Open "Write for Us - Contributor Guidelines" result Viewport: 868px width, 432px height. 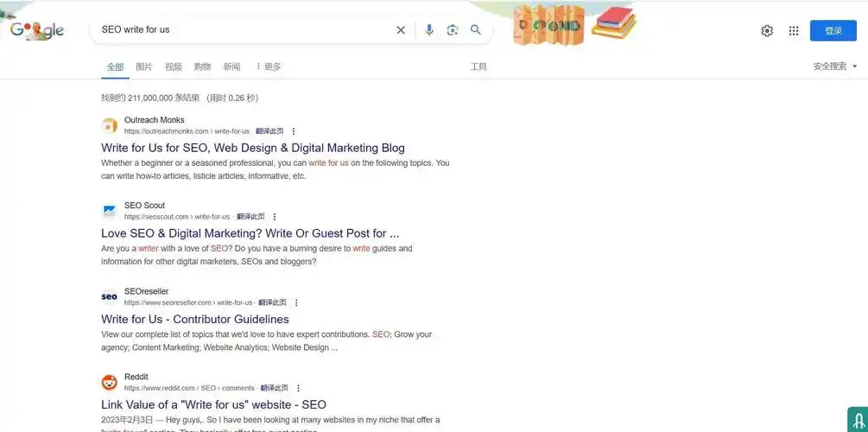(195, 319)
